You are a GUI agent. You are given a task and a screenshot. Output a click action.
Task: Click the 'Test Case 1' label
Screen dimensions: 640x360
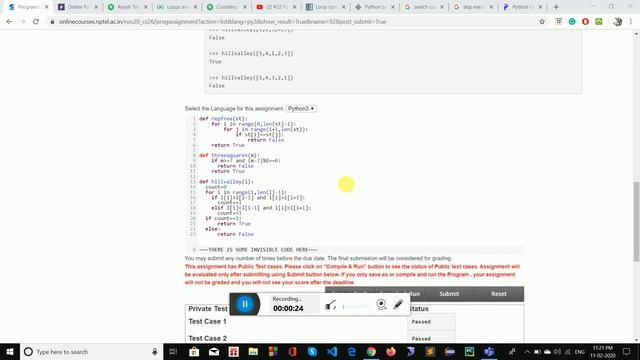pyautogui.click(x=207, y=322)
